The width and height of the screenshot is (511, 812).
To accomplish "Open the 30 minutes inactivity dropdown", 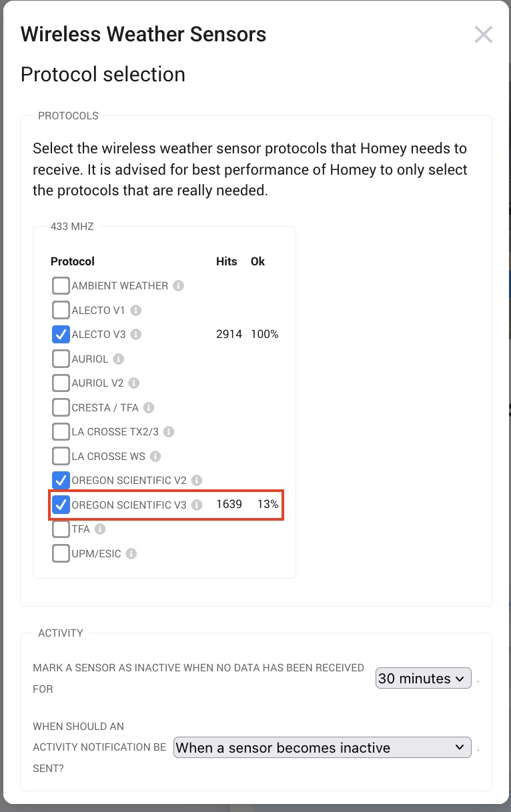I will pos(424,679).
